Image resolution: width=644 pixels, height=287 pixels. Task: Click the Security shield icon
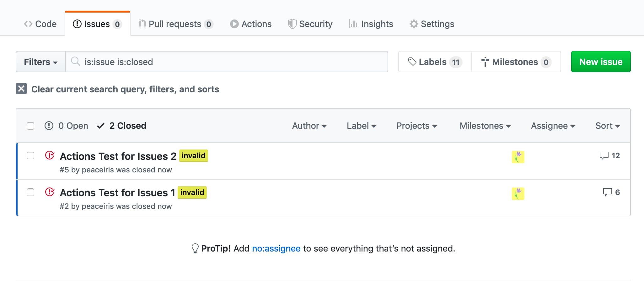click(292, 24)
